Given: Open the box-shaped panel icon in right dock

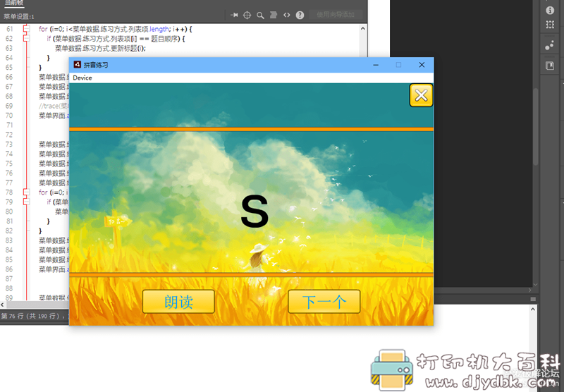Looking at the screenshot, I should tap(550, 66).
